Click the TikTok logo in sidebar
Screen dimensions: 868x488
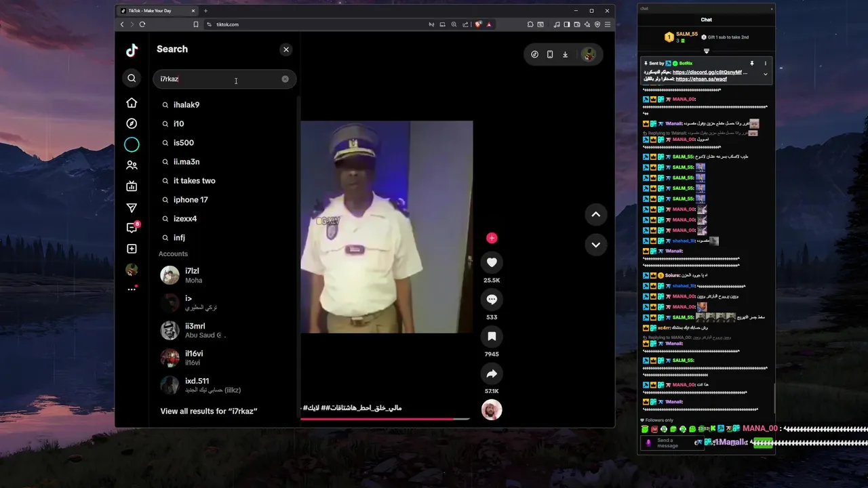click(132, 49)
